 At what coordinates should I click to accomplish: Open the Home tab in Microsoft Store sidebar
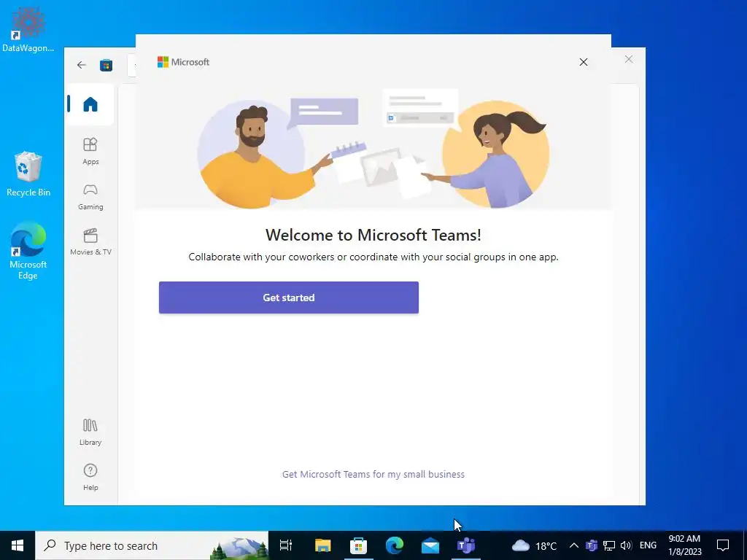coord(90,104)
